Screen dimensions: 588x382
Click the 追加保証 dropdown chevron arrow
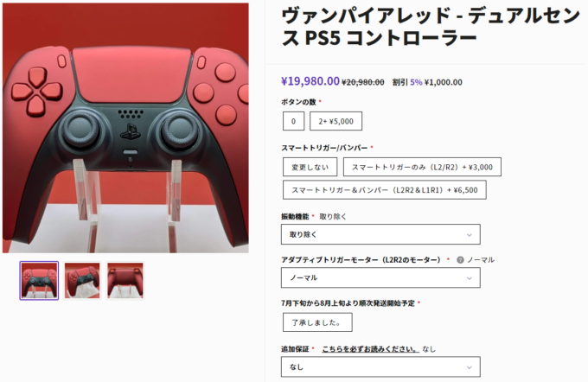pos(470,367)
